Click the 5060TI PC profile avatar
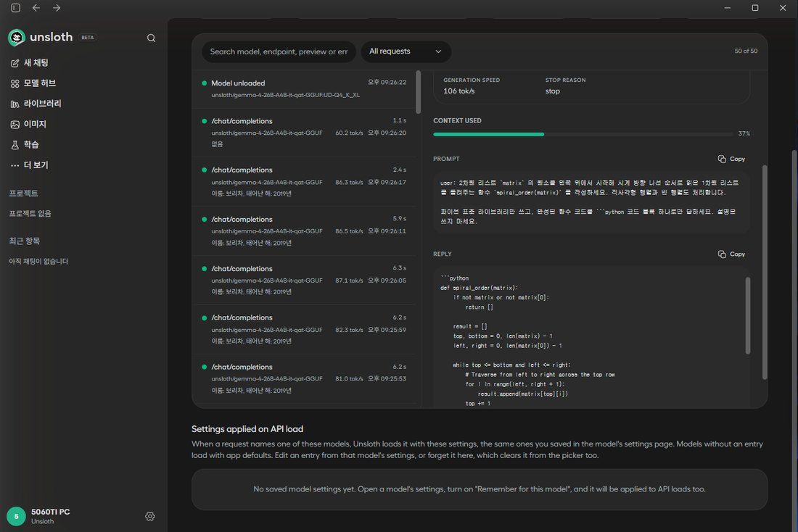The width and height of the screenshot is (798, 532). point(16,516)
